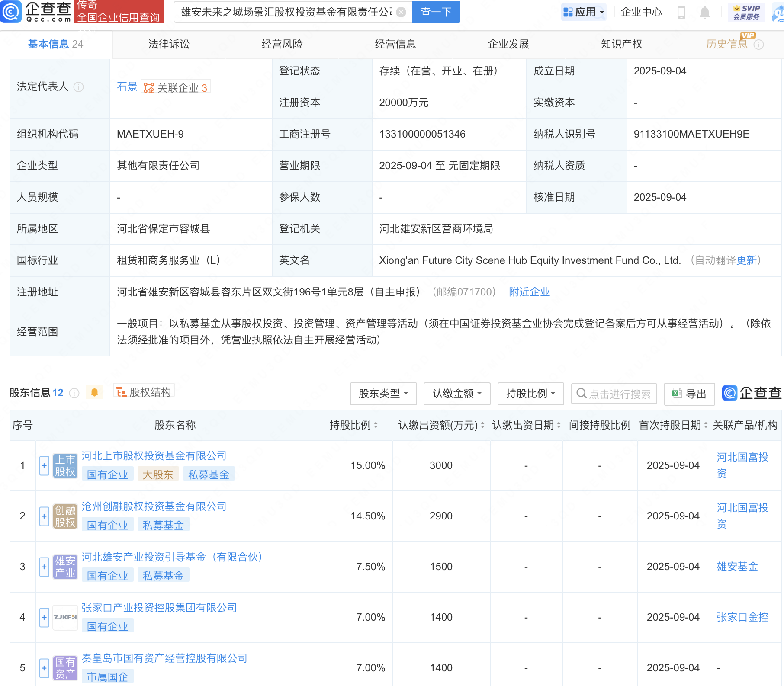Switch to 基本信息 tab
The height and width of the screenshot is (686, 784).
[56, 44]
